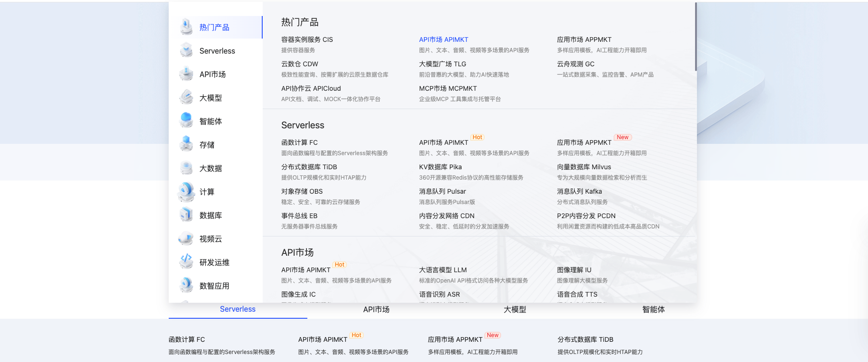Open 应用市场 APPMKT with New badge in dropdown
The width and height of the screenshot is (868, 362).
coord(584,142)
